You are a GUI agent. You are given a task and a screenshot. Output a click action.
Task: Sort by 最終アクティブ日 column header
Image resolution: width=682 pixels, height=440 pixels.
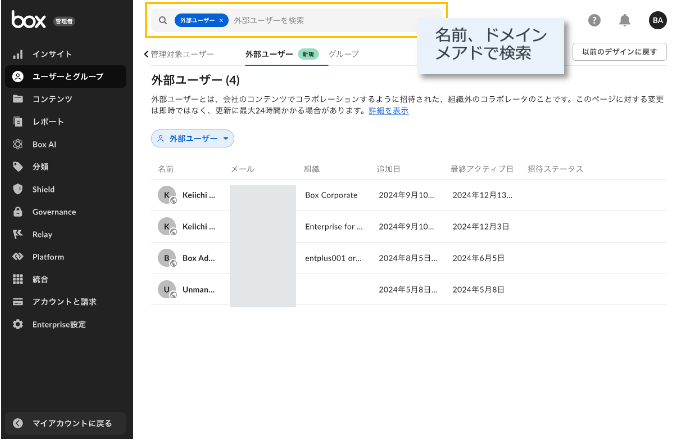coord(481,169)
